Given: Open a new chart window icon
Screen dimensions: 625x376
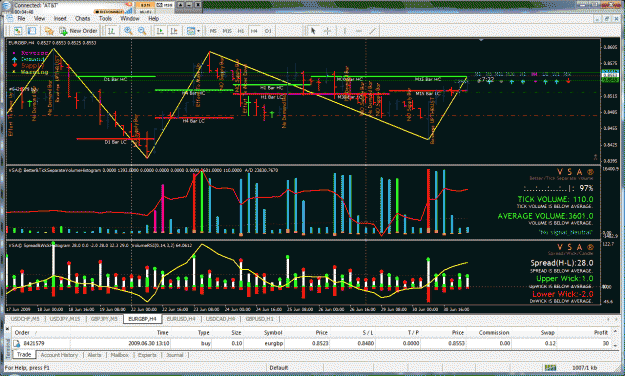Looking at the screenshot, I should point(18,31).
